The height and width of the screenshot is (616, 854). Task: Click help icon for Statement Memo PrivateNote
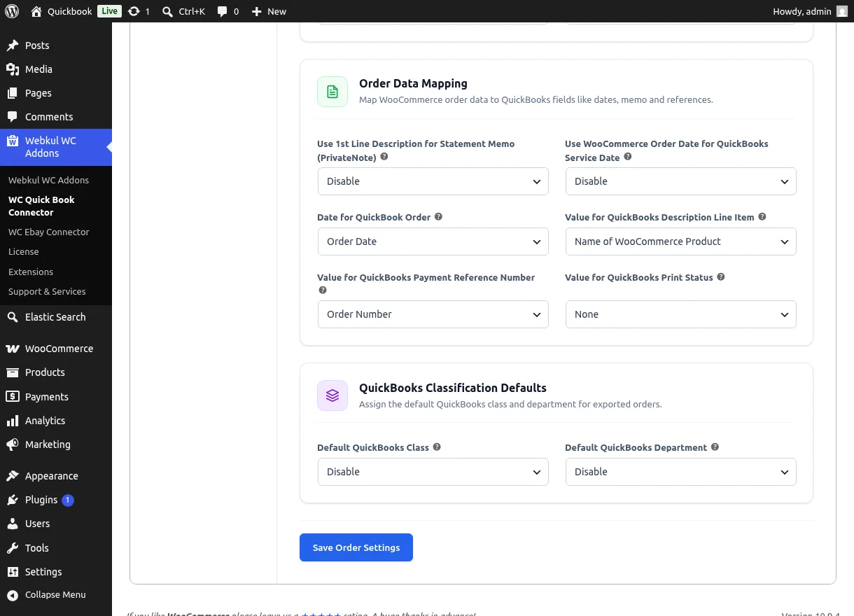tap(384, 157)
